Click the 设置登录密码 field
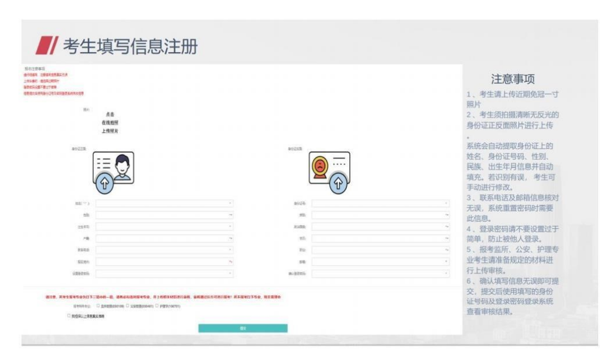The height and width of the screenshot is (364, 601). (164, 273)
